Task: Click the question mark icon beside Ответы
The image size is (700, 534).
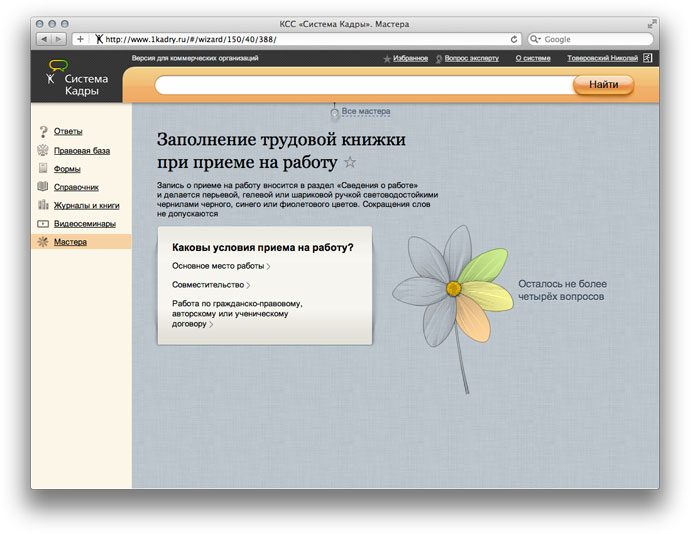Action: coord(43,132)
